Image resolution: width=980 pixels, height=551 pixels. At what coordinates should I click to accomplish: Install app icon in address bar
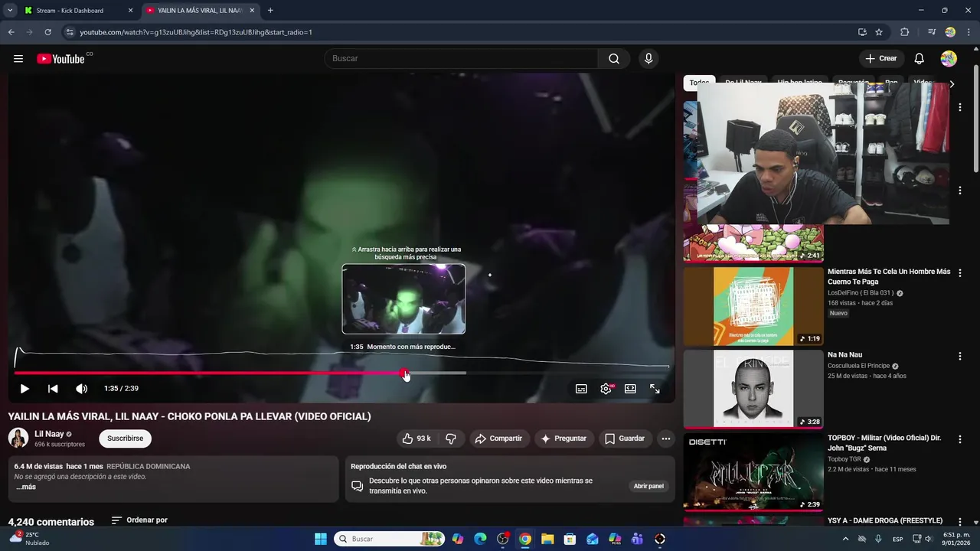[x=862, y=32]
